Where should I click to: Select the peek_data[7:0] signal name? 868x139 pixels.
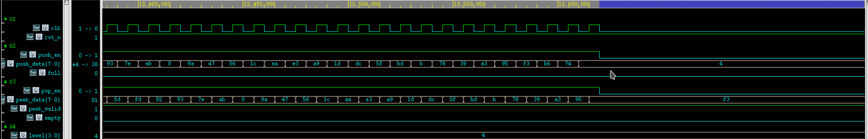38,100
